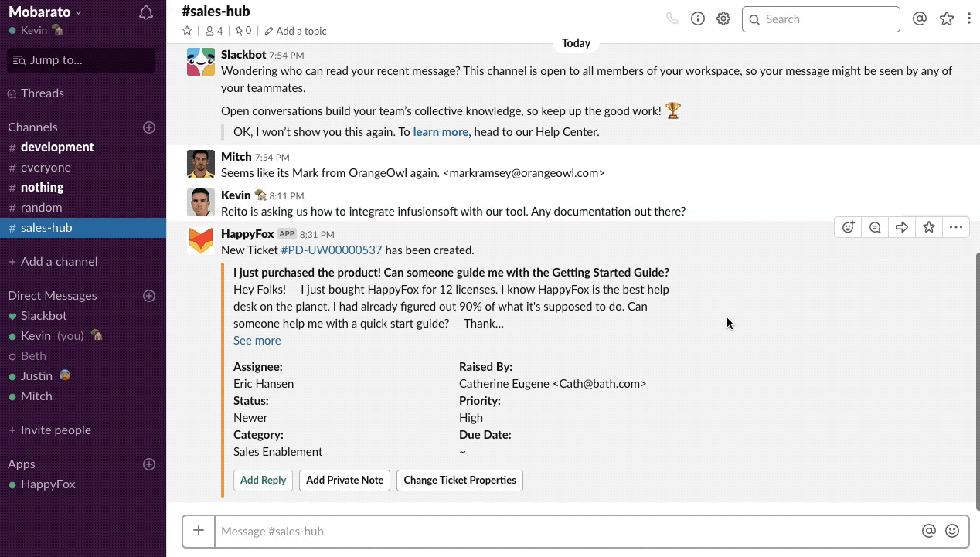Viewport: 980px width, 557px height.
Task: Click Eric Hansen assignee value
Action: pos(264,383)
